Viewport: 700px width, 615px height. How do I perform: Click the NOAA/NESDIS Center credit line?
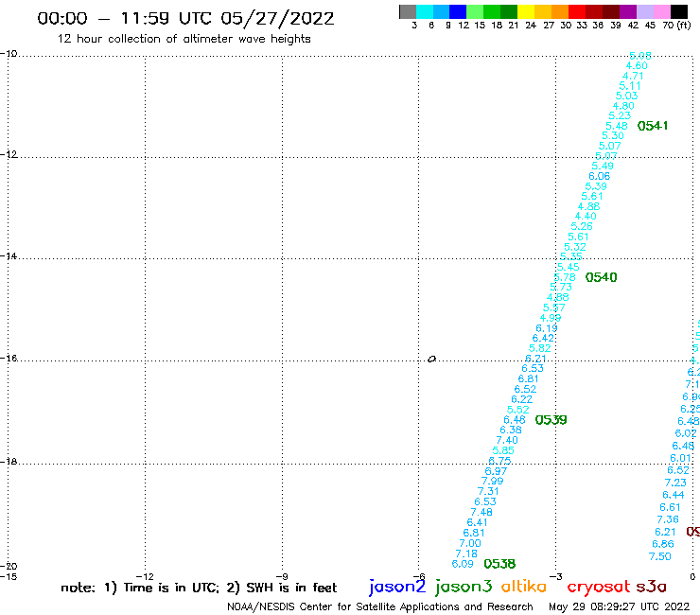coord(380,606)
